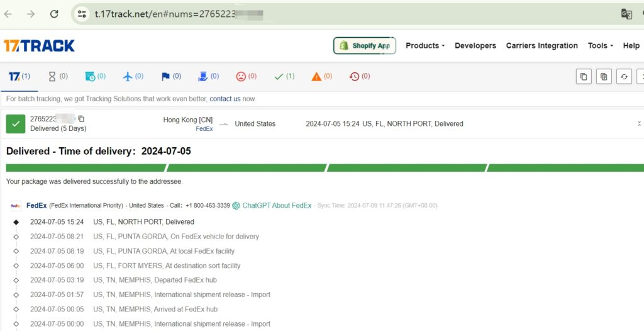Click the green delivered checkmark box
This screenshot has height=331, width=644.
(x=16, y=124)
